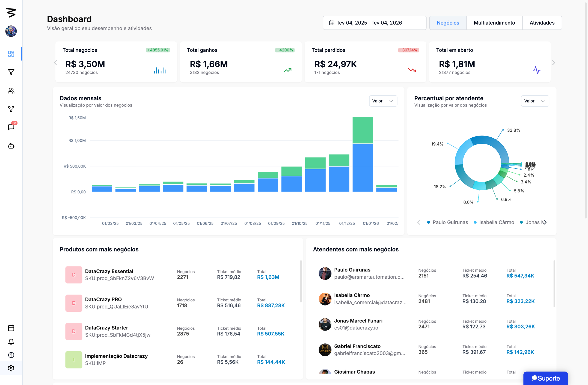Open the chat icon with 50 badge

point(11,127)
